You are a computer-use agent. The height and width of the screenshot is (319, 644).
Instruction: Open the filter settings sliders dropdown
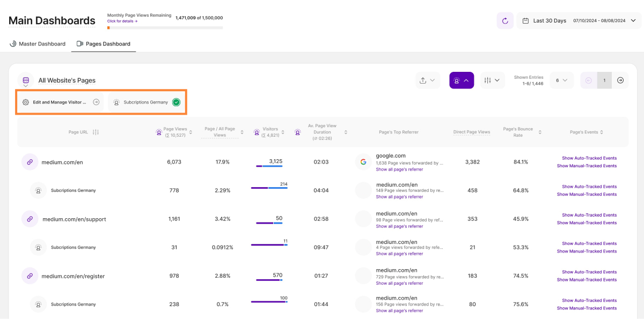[x=492, y=80]
